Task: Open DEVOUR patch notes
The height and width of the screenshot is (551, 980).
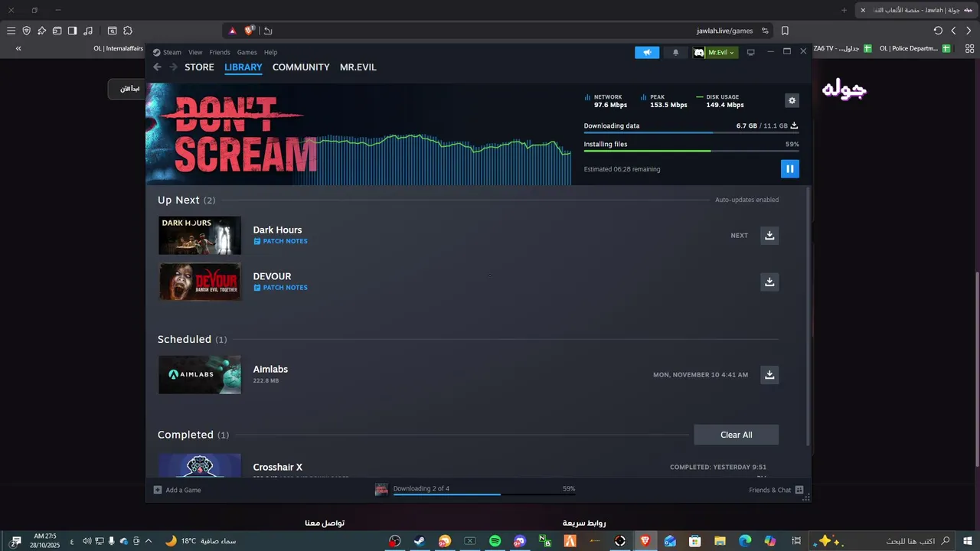Action: (x=280, y=288)
